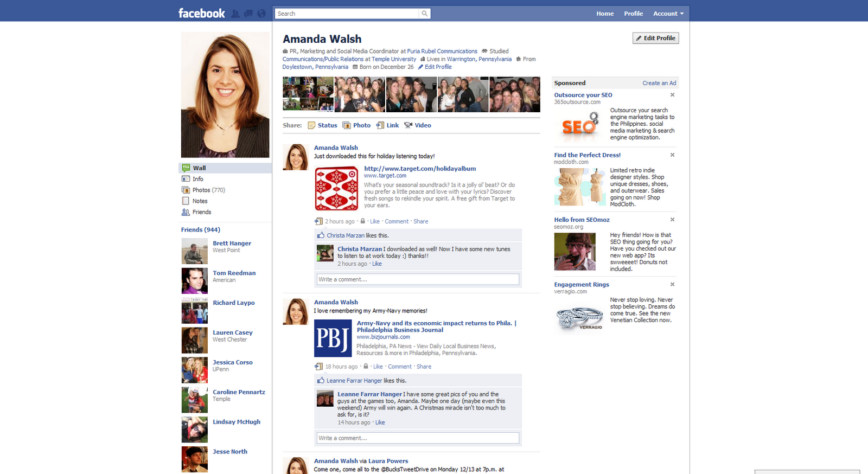Open the Account dropdown menu
The width and height of the screenshot is (868, 474).
coord(668,14)
